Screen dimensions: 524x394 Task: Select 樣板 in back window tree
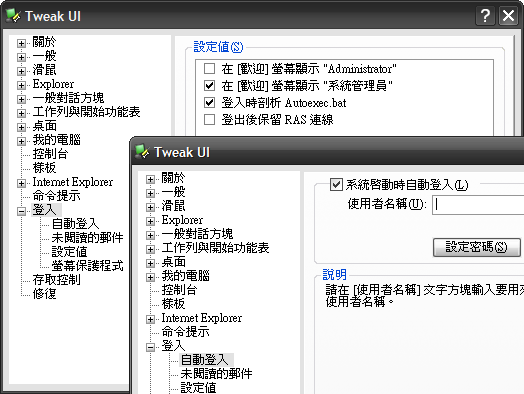click(44, 168)
